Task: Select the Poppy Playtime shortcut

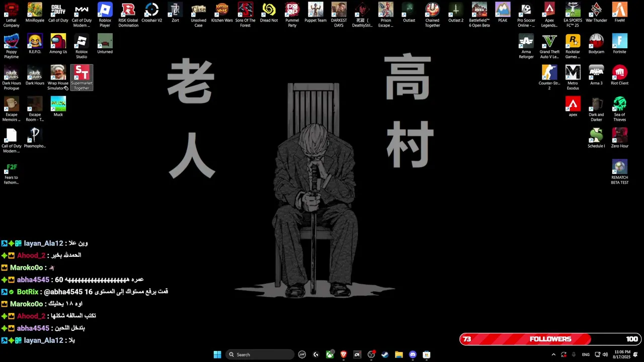Action: click(11, 46)
